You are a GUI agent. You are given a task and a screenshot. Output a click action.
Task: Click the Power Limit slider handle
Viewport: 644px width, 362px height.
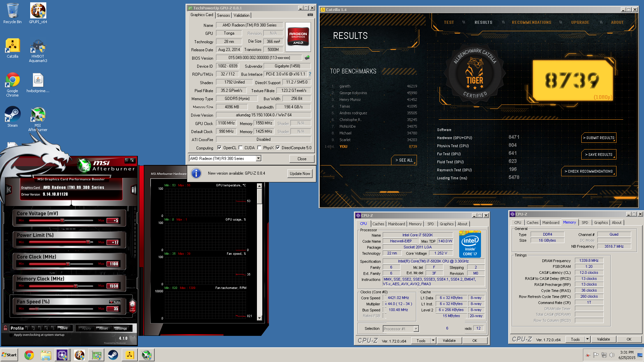pyautogui.click(x=88, y=242)
